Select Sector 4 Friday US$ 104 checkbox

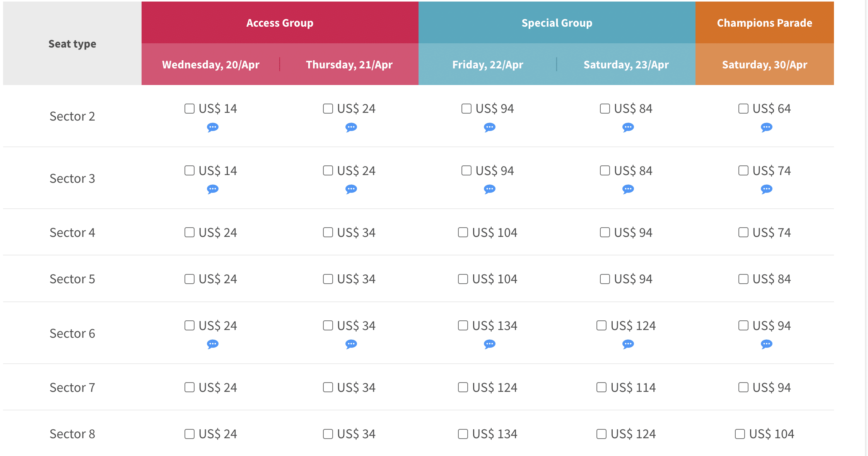point(463,232)
